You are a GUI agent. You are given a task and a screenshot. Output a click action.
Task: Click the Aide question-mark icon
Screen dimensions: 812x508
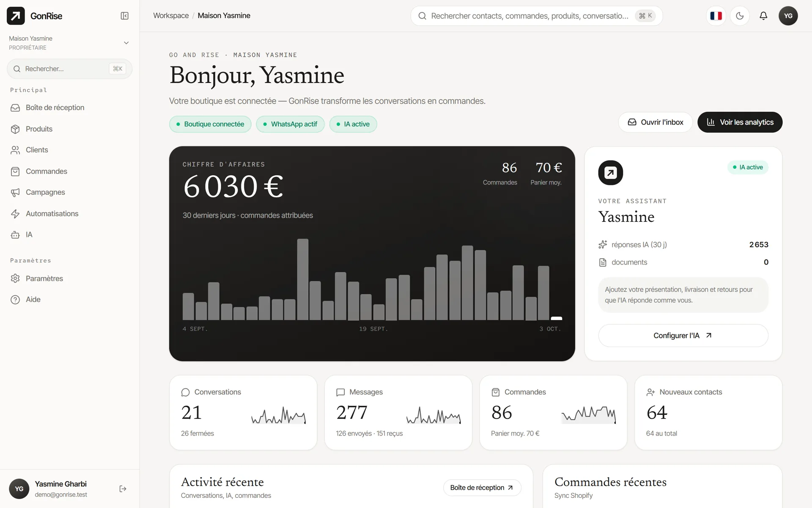(x=15, y=300)
